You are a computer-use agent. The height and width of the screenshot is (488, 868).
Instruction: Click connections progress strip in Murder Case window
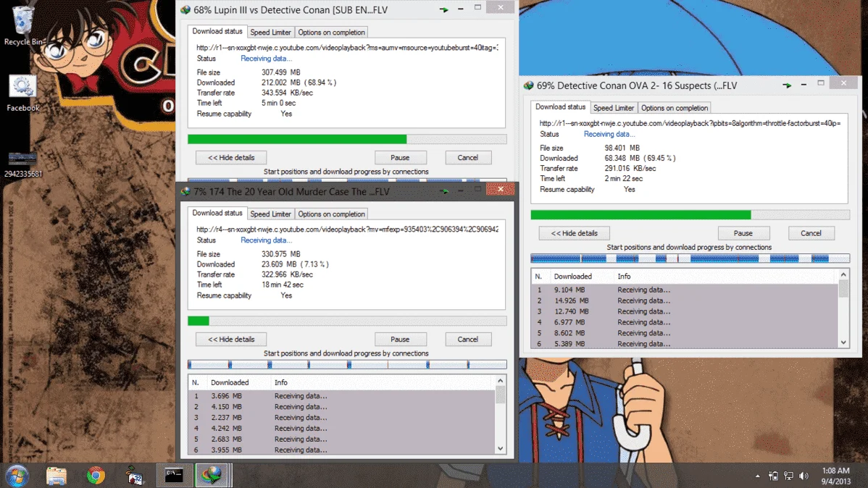pyautogui.click(x=347, y=365)
